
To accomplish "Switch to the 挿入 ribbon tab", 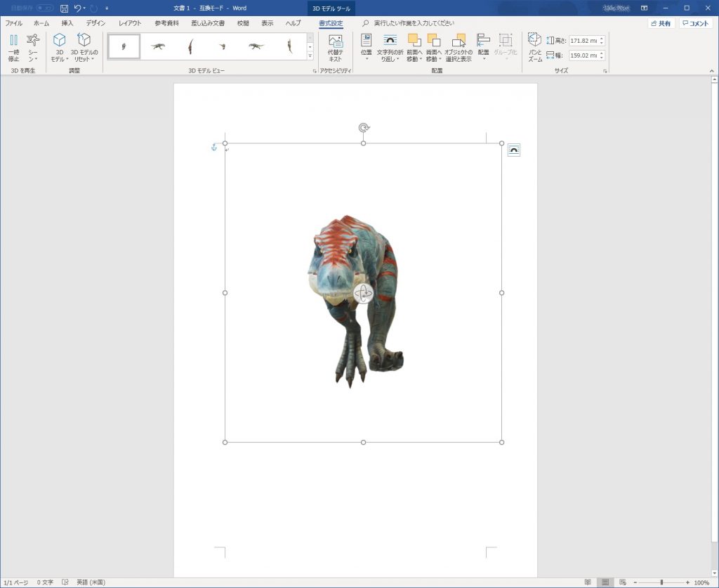I will coord(68,22).
